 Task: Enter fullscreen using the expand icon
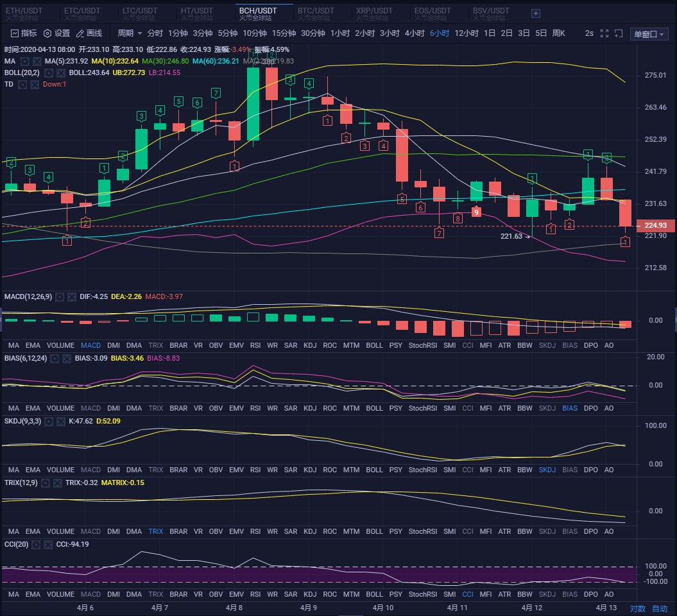(x=604, y=33)
